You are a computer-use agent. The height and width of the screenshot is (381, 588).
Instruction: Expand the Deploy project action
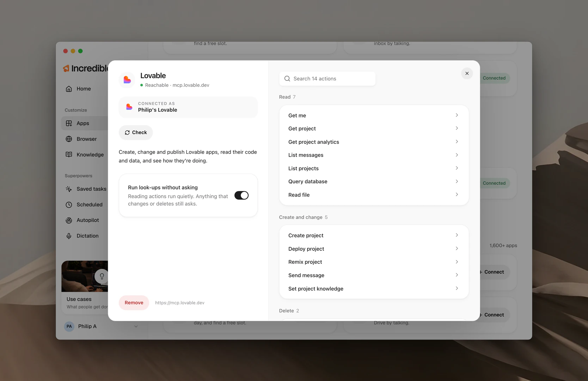(374, 249)
